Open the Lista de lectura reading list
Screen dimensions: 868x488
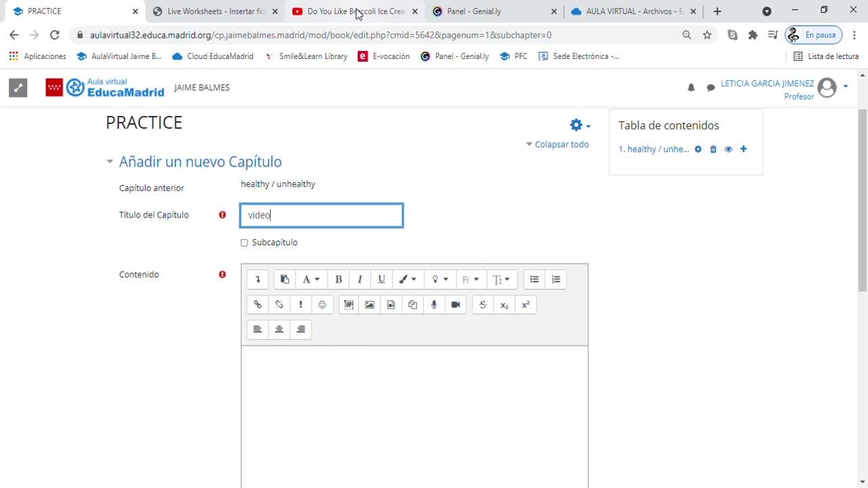pos(826,56)
